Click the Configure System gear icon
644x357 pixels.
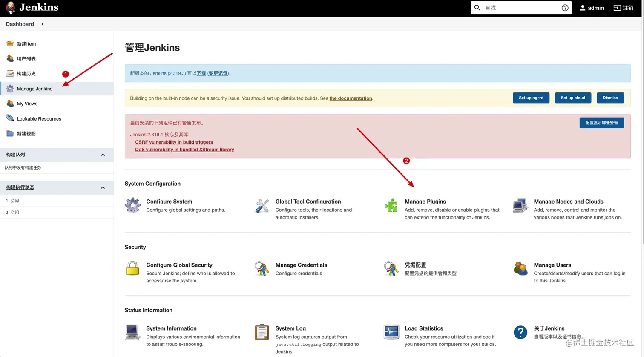pos(132,205)
